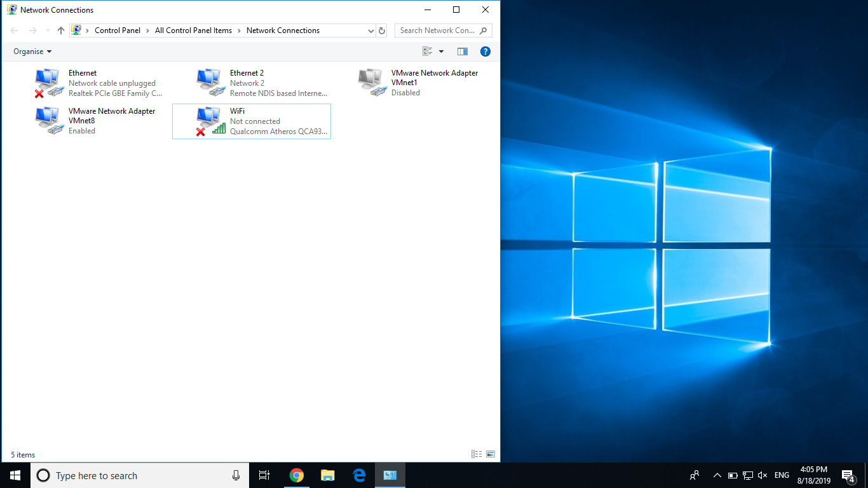
Task: Launch Google Chrome from the taskbar
Action: [296, 475]
